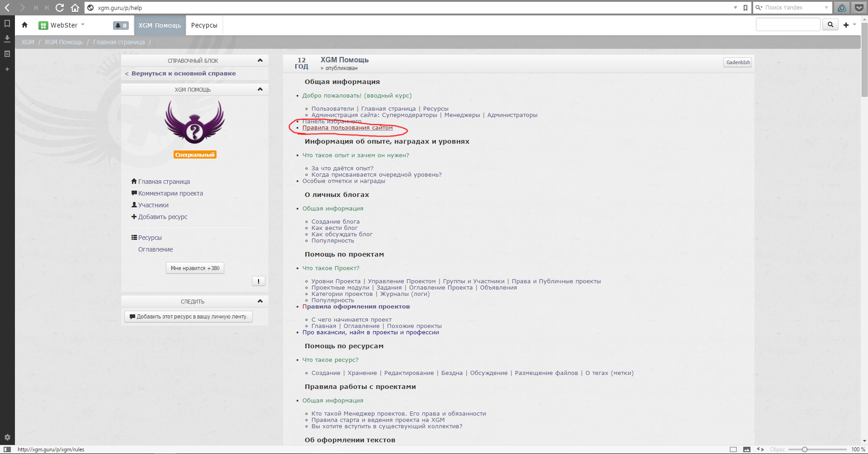The width and height of the screenshot is (868, 454).
Task: Open the WebSter user dropdown
Action: coord(62,25)
